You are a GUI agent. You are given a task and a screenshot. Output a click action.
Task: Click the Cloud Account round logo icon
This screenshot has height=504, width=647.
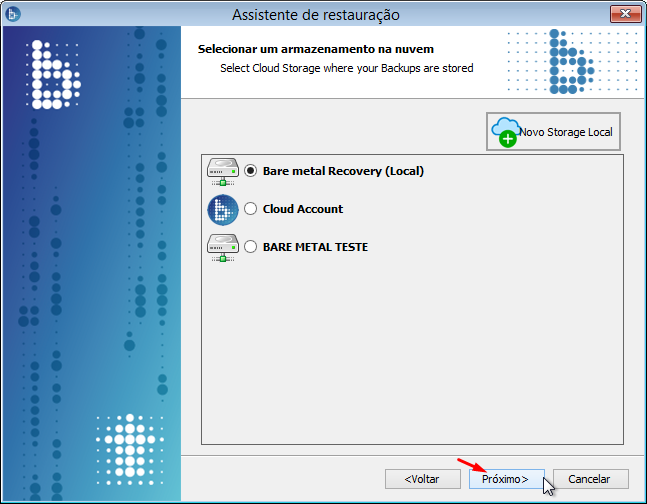(x=223, y=210)
